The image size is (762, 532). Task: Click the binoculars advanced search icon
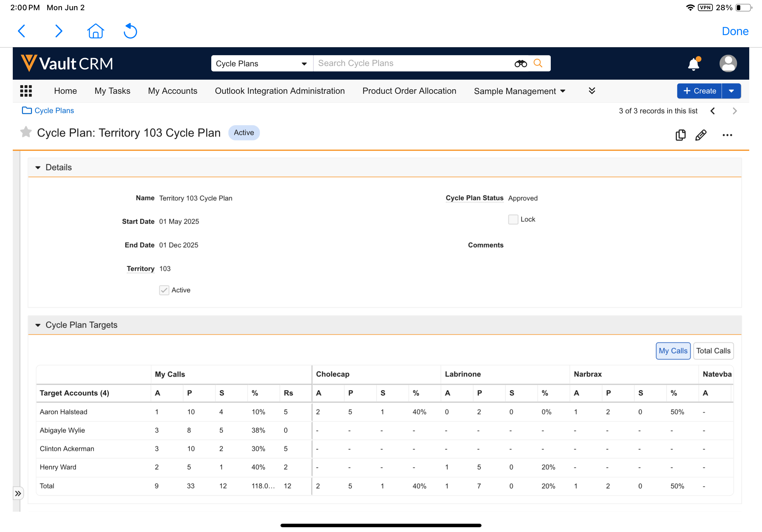pos(520,63)
